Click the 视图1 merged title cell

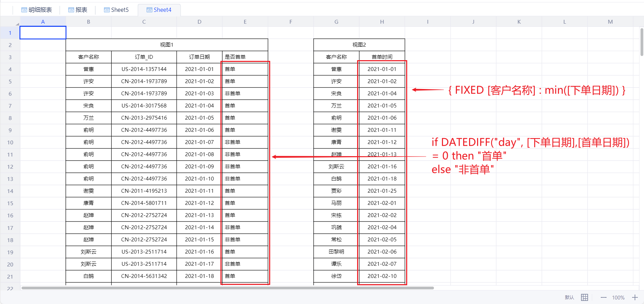[167, 45]
